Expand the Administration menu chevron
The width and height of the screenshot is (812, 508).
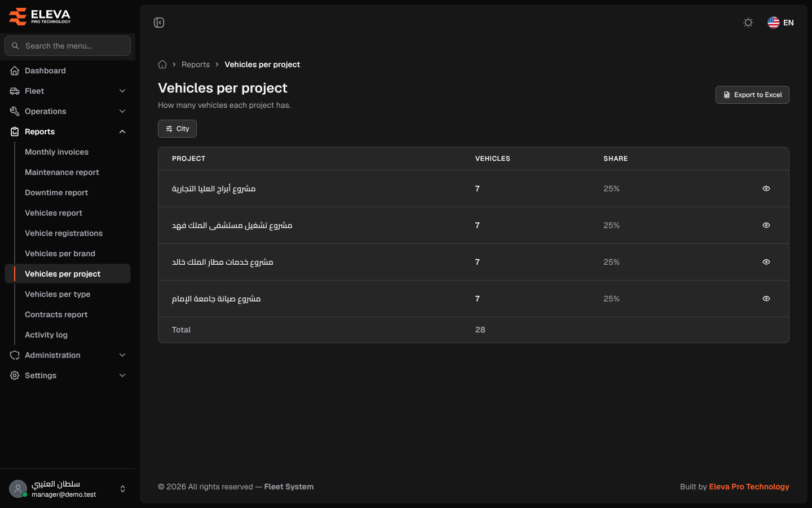point(122,355)
